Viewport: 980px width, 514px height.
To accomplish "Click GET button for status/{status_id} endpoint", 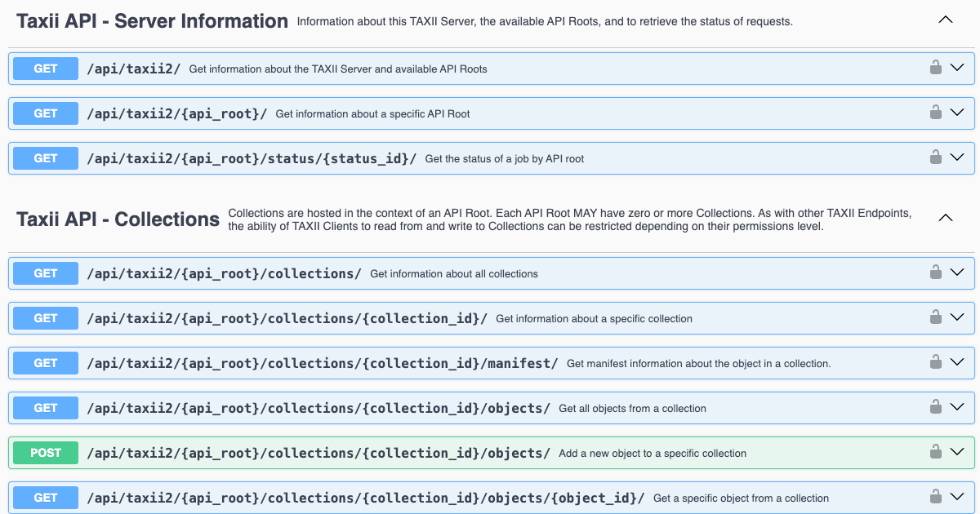I will (x=46, y=158).
